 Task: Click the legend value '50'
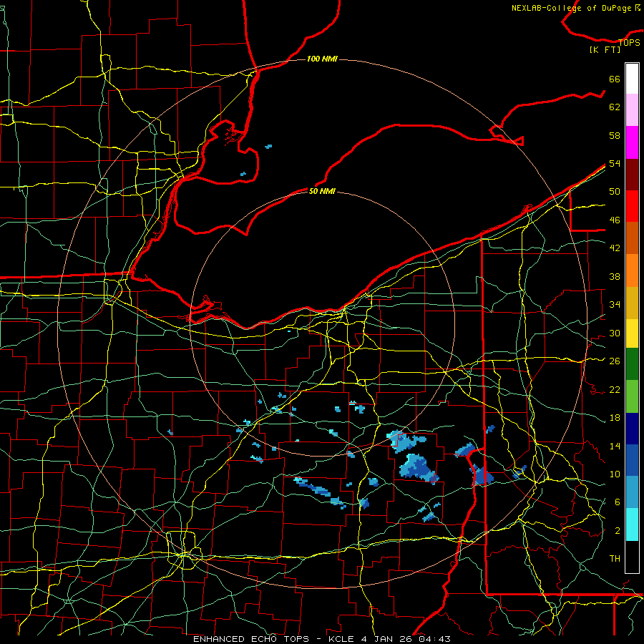click(615, 192)
